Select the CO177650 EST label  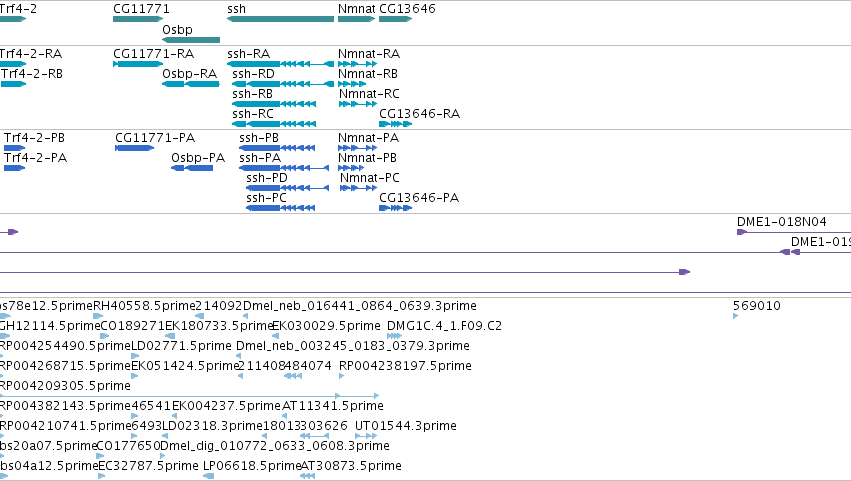[x=128, y=447]
